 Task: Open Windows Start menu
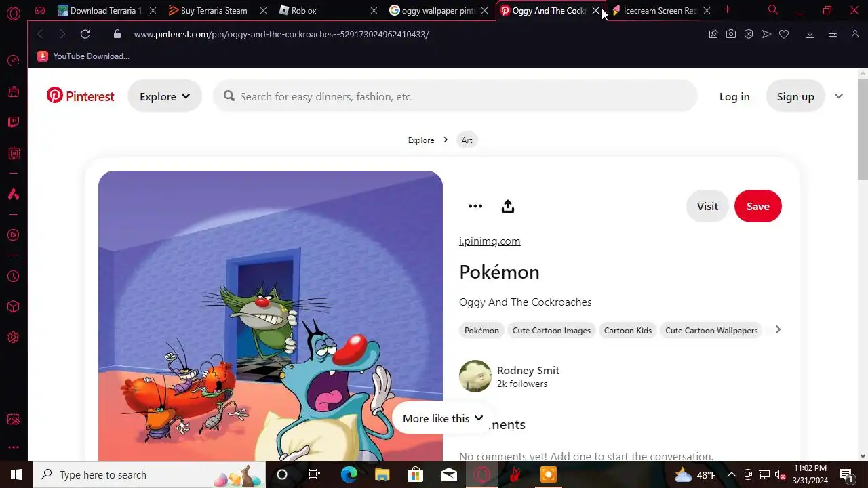pos(16,474)
